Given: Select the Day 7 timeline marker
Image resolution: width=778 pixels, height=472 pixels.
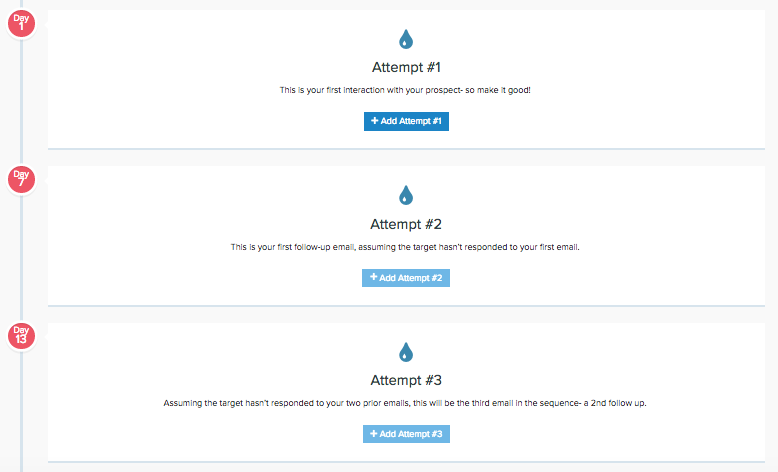Looking at the screenshot, I should click(x=21, y=179).
